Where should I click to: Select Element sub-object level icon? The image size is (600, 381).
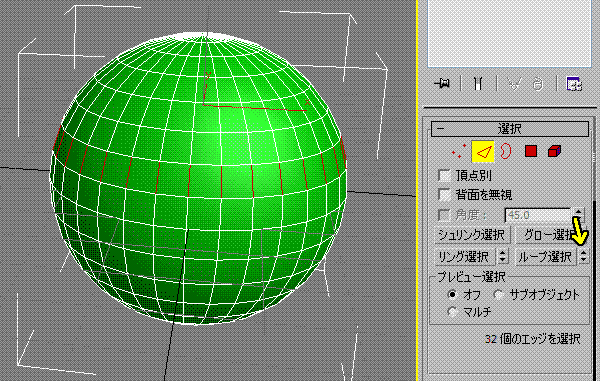click(x=554, y=151)
